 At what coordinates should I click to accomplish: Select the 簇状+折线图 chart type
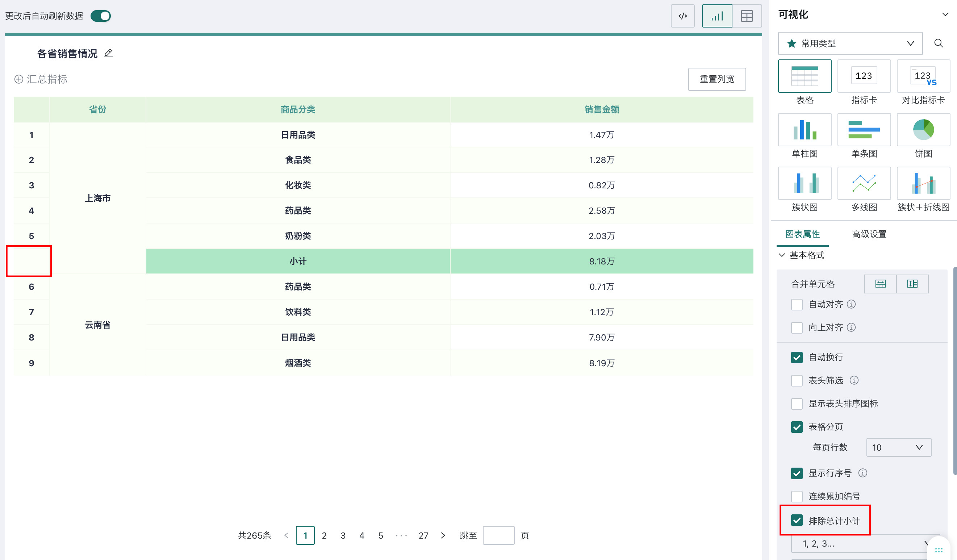pyautogui.click(x=923, y=183)
